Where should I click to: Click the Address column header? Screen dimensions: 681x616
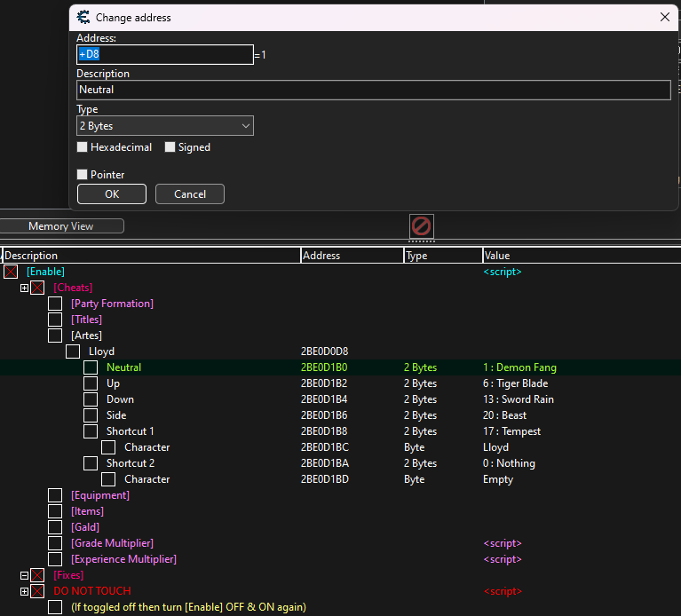352,256
